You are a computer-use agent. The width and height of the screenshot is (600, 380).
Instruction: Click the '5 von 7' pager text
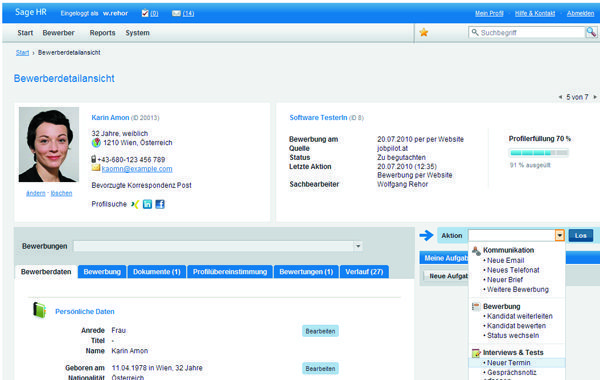(x=577, y=97)
